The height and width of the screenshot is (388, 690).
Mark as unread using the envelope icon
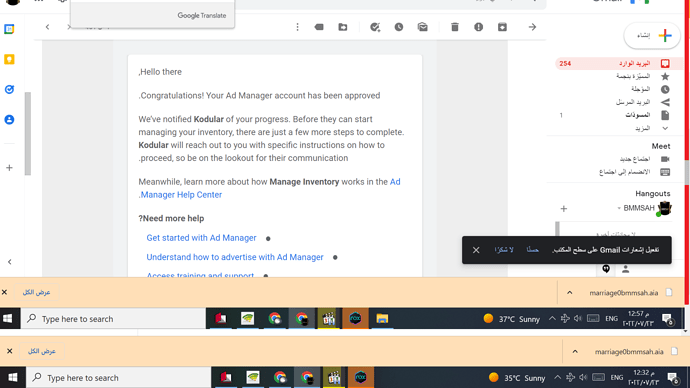pos(422,27)
